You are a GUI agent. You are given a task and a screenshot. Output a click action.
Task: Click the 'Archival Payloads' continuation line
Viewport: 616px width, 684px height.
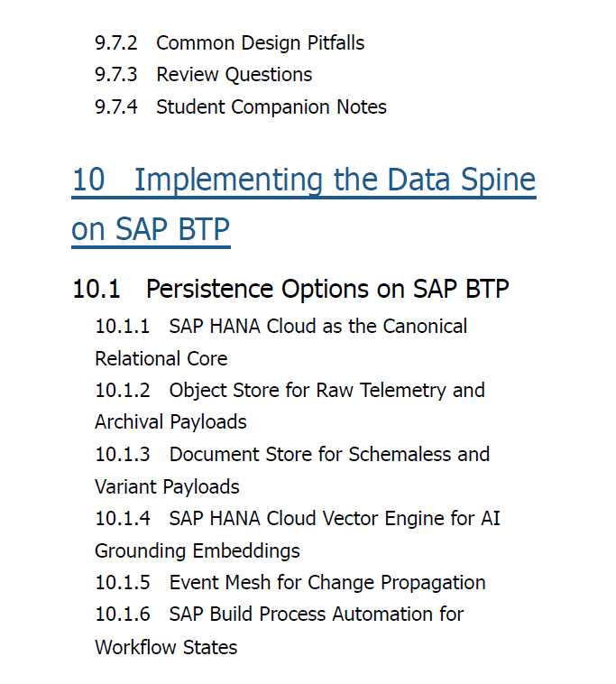click(x=170, y=422)
